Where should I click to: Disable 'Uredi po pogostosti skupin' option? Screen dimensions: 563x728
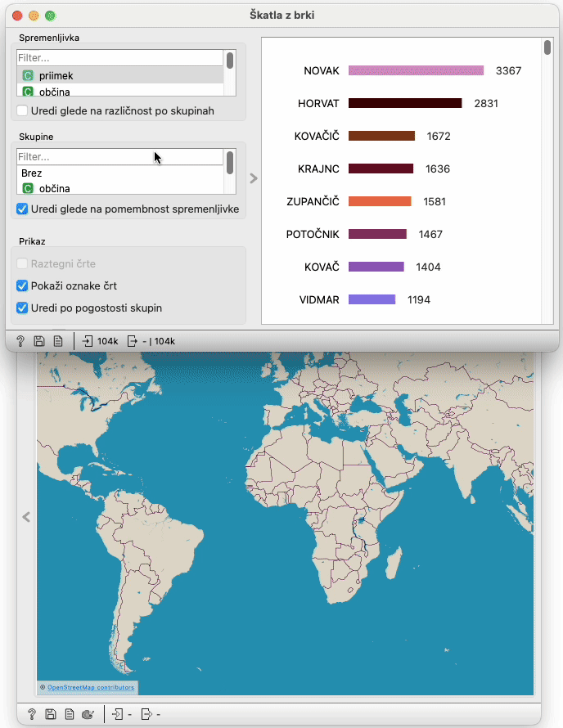click(23, 308)
